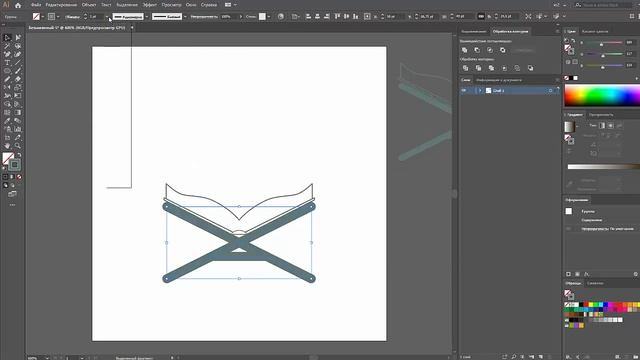Screen dimensions: 640x360
Task: Swap fill and stroke in toolbox
Action: click(x=19, y=156)
